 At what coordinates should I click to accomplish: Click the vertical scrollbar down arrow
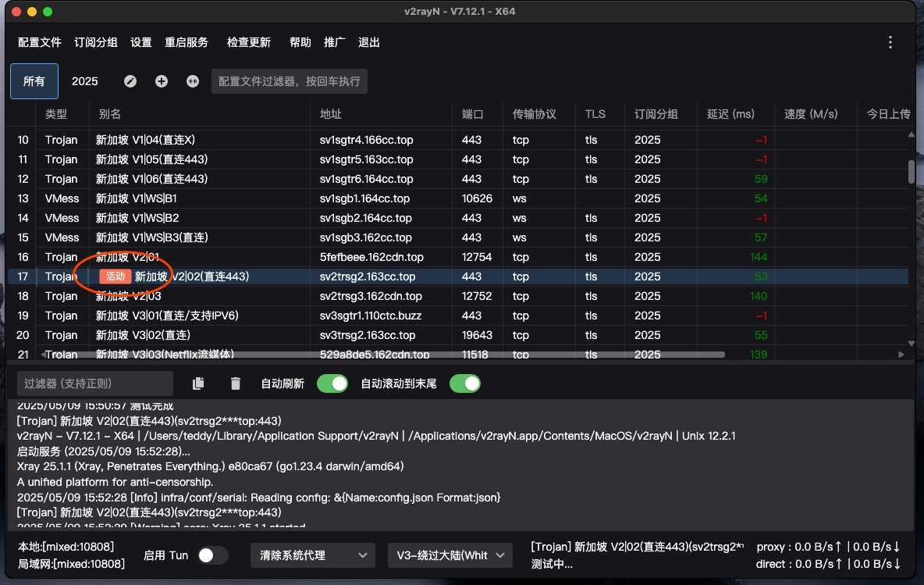(911, 343)
